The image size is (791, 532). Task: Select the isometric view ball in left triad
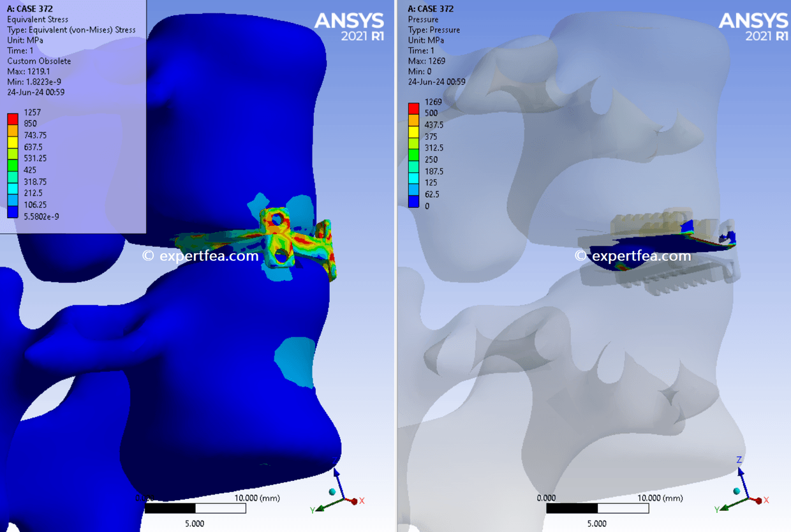(332, 492)
